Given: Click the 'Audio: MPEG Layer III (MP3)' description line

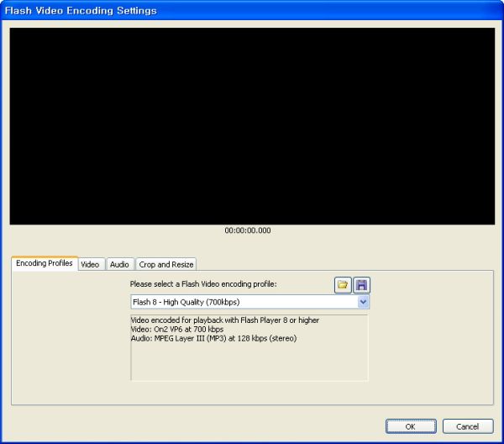Looking at the screenshot, I should [213, 338].
